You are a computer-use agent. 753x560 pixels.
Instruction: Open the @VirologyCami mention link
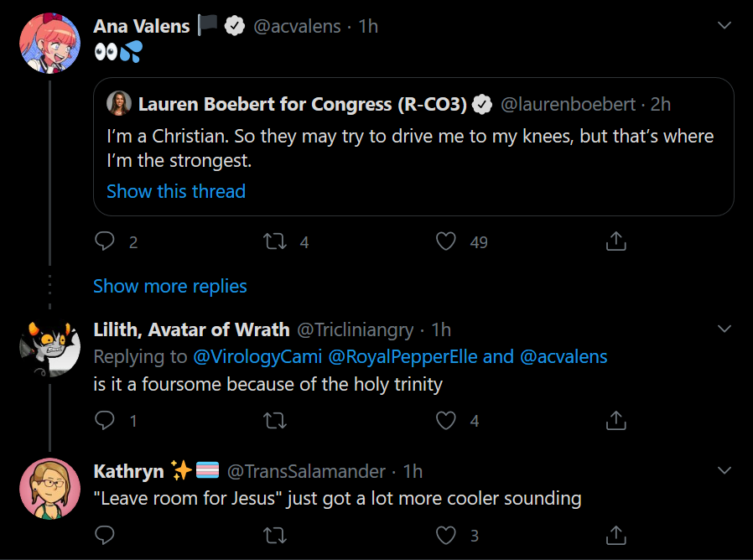257,357
